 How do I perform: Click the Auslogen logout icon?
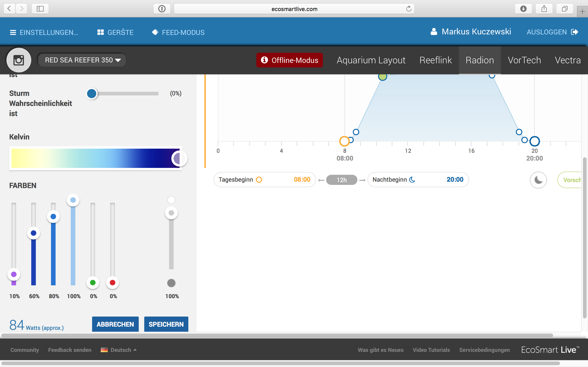(575, 32)
